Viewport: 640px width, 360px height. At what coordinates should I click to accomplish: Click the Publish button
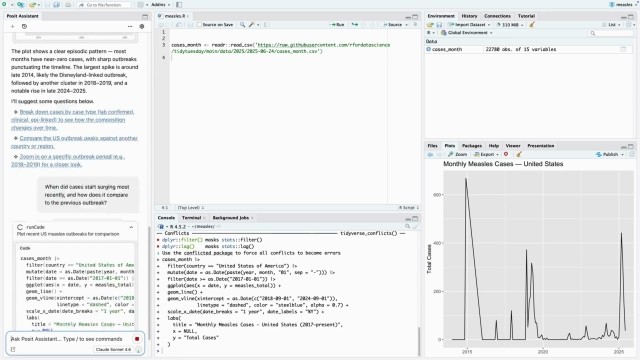click(x=607, y=154)
